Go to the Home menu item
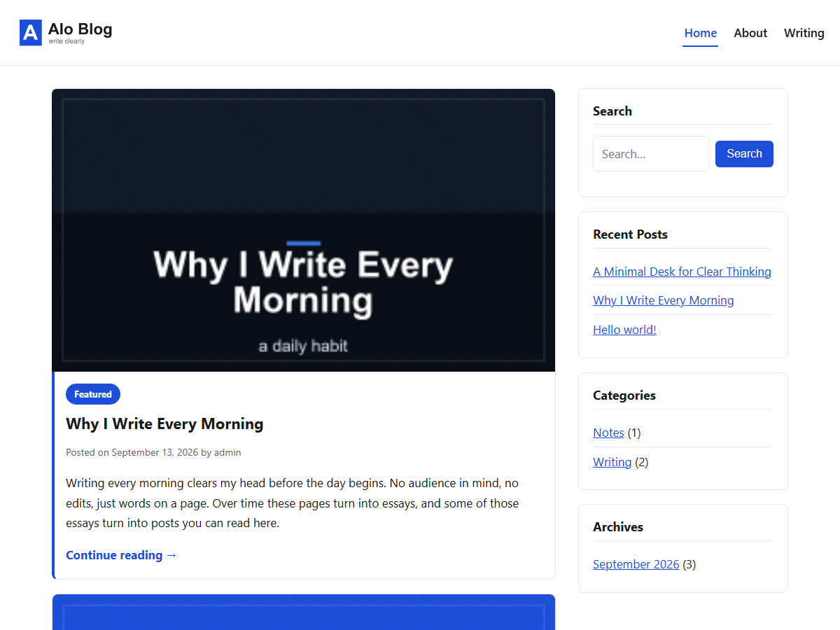 (701, 33)
